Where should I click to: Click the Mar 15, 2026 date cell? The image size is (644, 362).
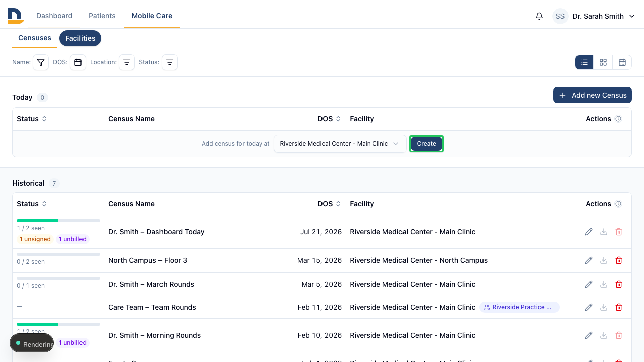[319, 260]
